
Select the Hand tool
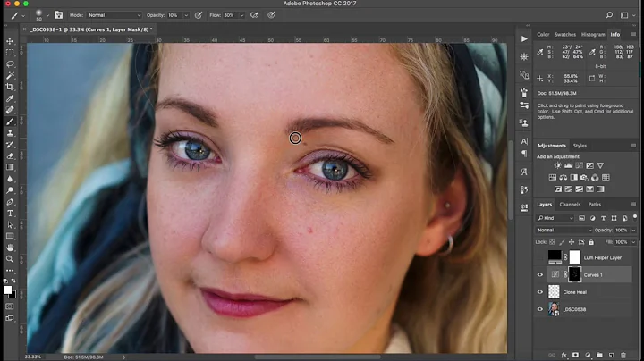tap(10, 248)
